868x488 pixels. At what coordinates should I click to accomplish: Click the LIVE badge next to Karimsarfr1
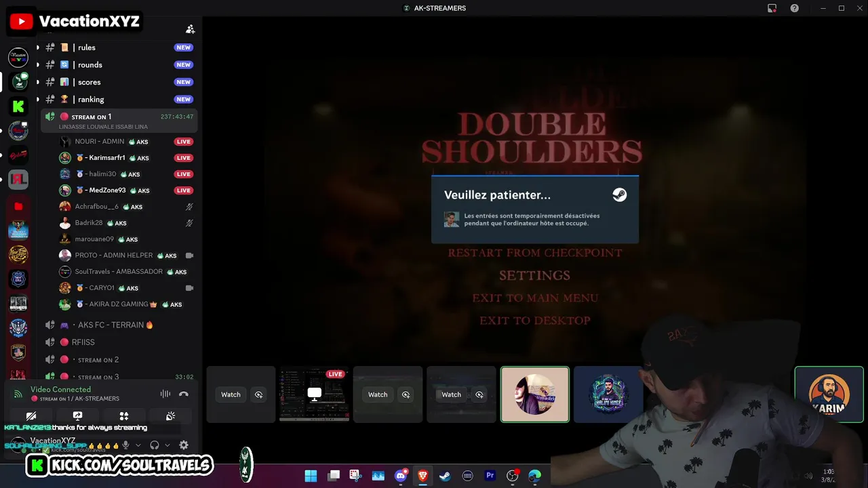pyautogui.click(x=183, y=158)
